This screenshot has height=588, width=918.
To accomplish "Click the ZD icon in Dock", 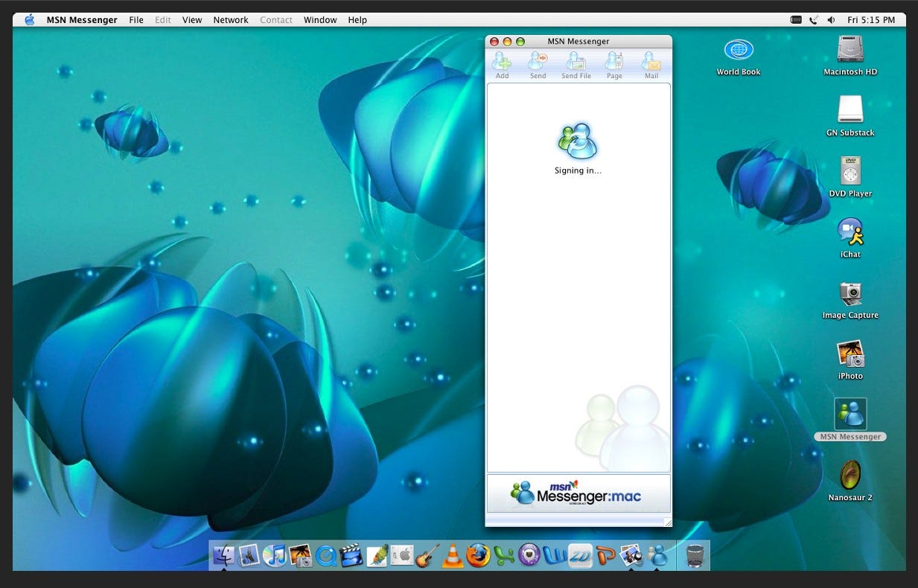I will coord(580,555).
